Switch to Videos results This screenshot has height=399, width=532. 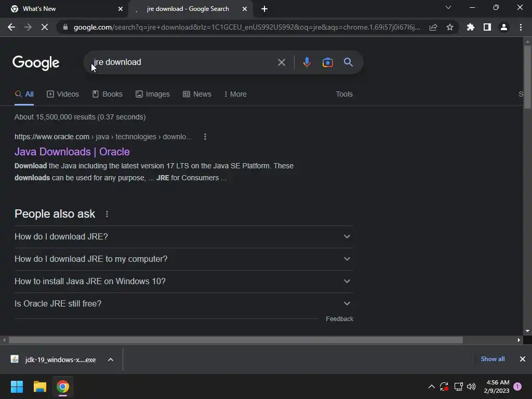click(x=63, y=95)
